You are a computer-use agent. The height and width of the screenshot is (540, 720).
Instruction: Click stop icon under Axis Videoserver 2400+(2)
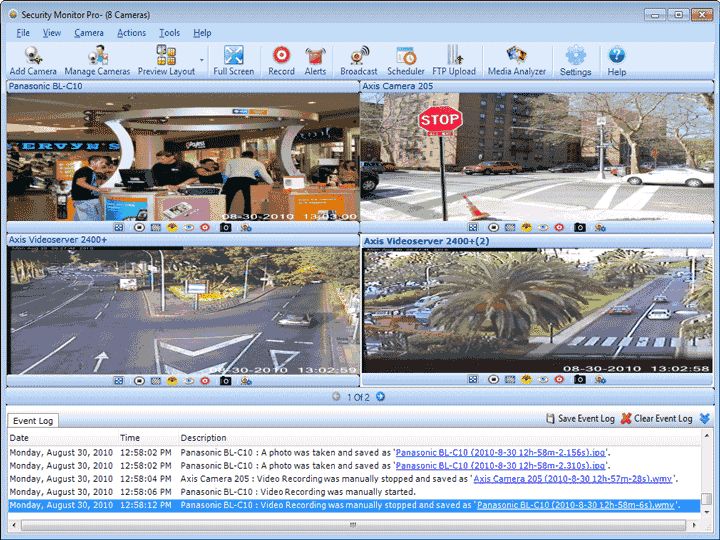click(x=493, y=379)
